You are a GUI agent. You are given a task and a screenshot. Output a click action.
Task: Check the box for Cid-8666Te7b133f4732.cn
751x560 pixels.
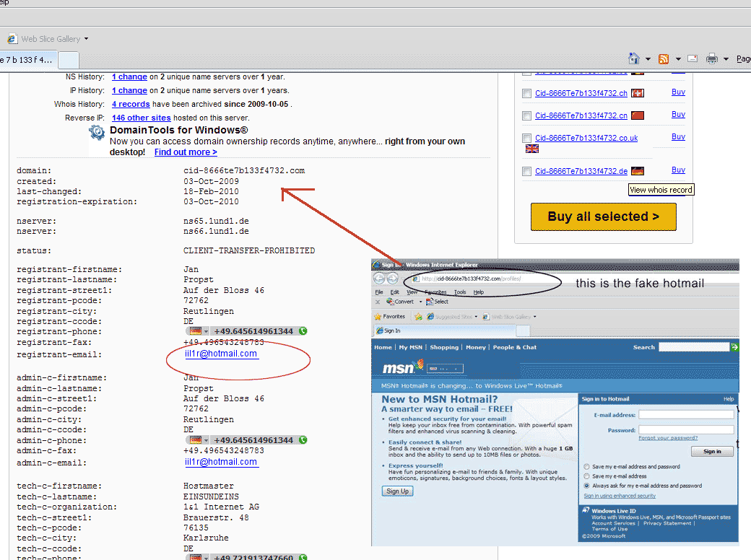(x=526, y=116)
